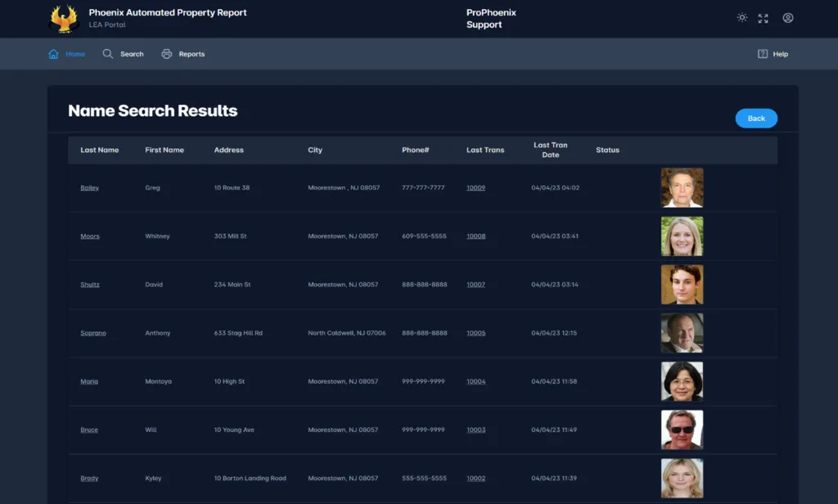838x504 pixels.
Task: Click the First Name column header
Action: click(164, 151)
